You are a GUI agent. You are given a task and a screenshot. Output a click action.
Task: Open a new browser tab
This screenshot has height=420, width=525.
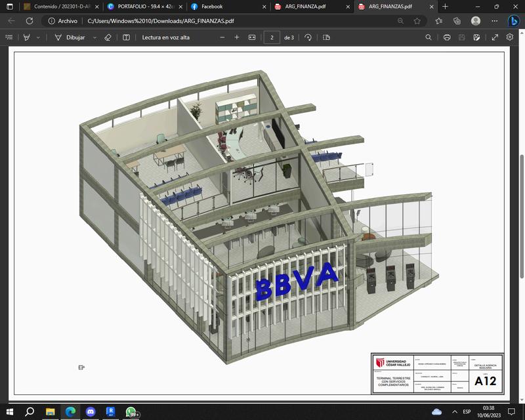(445, 7)
